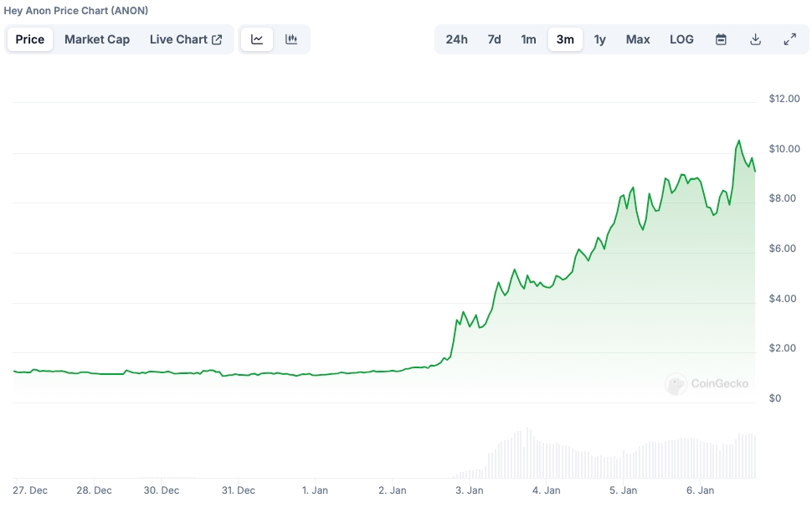Select the 24h time range
The image size is (812, 508).
click(x=457, y=39)
